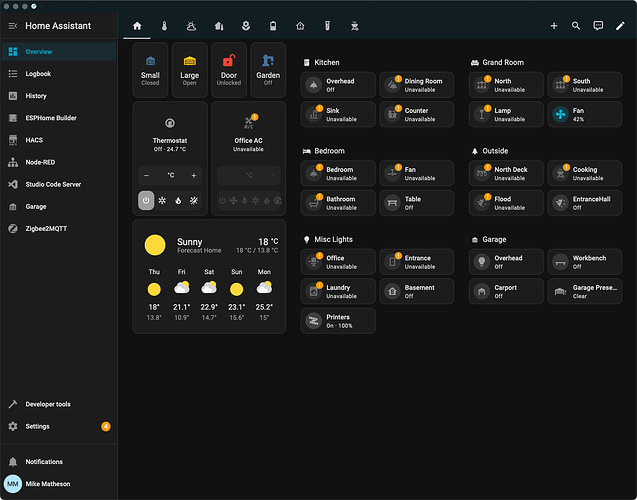This screenshot has height=500, width=637.
Task: Open the South Grand Room light tile
Action: click(x=585, y=85)
